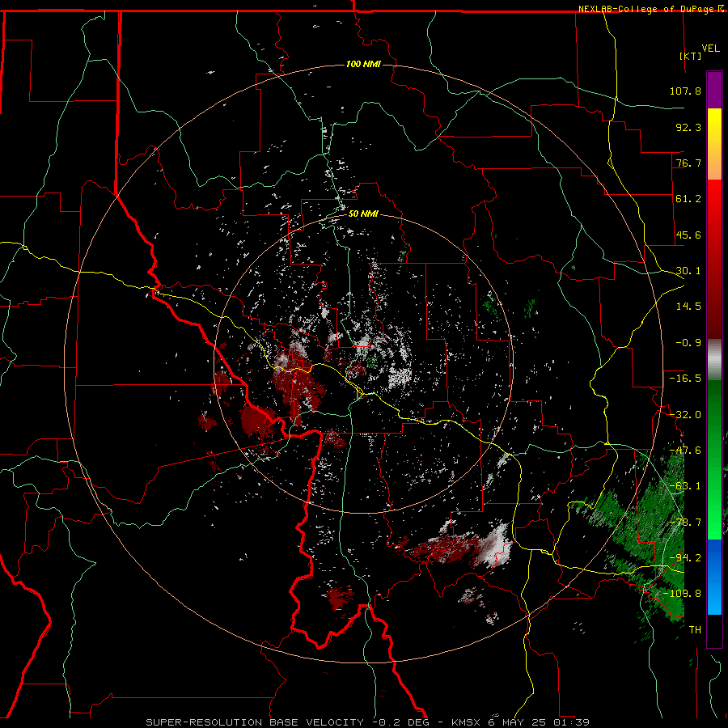
Task: Click the large green velocity echo at southeast
Action: [650, 534]
